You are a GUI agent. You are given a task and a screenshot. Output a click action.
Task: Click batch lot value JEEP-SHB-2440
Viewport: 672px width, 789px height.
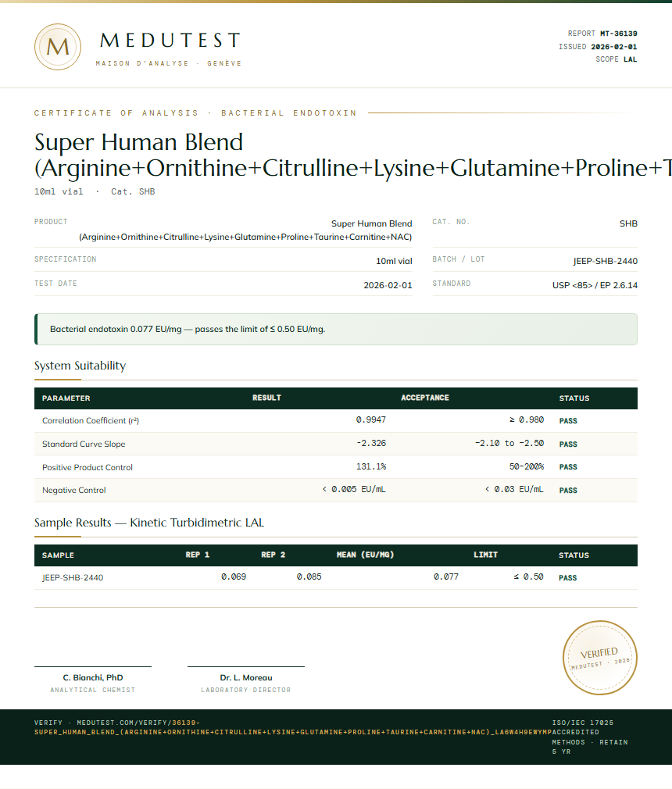point(605,261)
